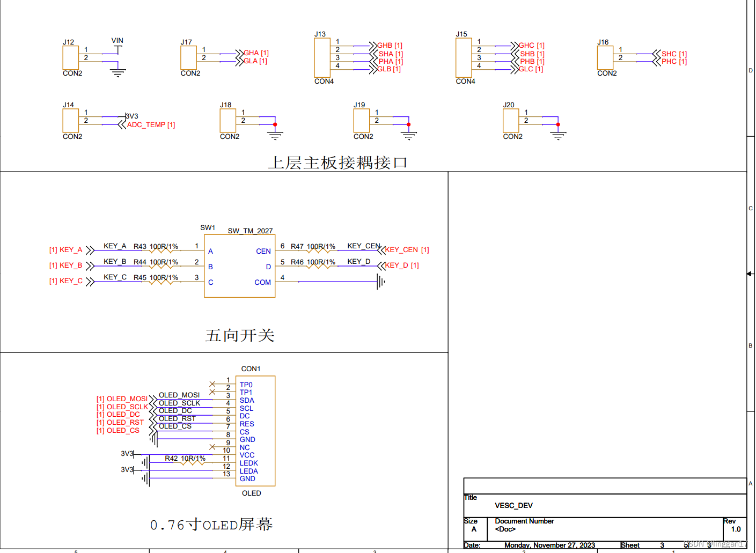This screenshot has height=553, width=756.
Task: Select the J17 connector symbol
Action: point(188,57)
